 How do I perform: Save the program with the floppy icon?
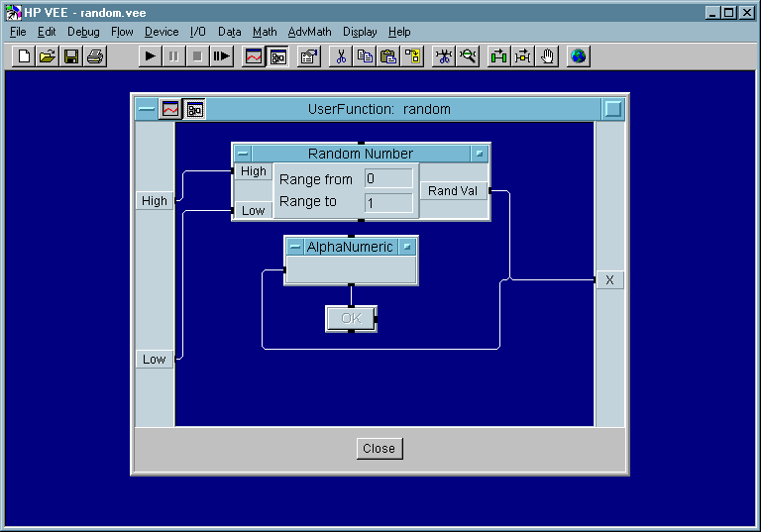tap(71, 56)
